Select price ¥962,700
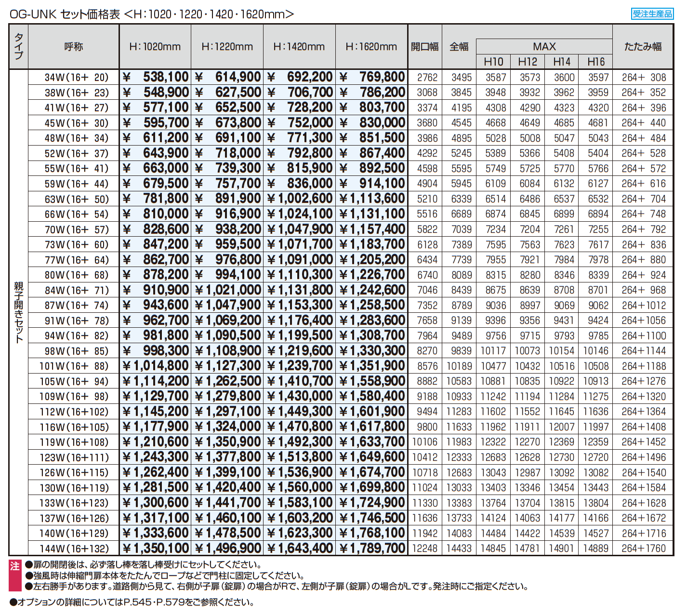 tap(156, 321)
